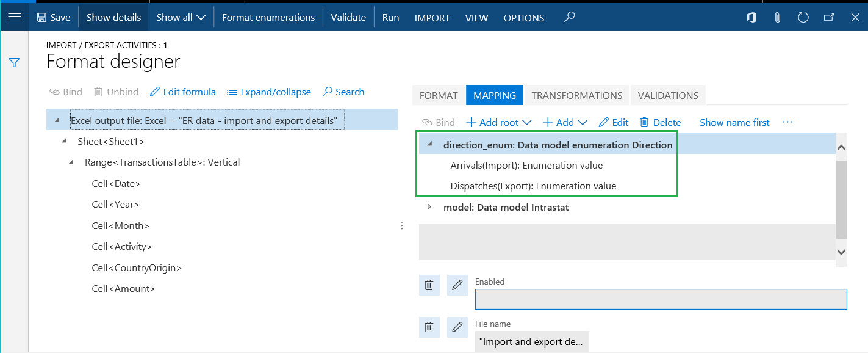This screenshot has width=868, height=353.
Task: Click the trash icon beside Enabled field
Action: tap(429, 285)
